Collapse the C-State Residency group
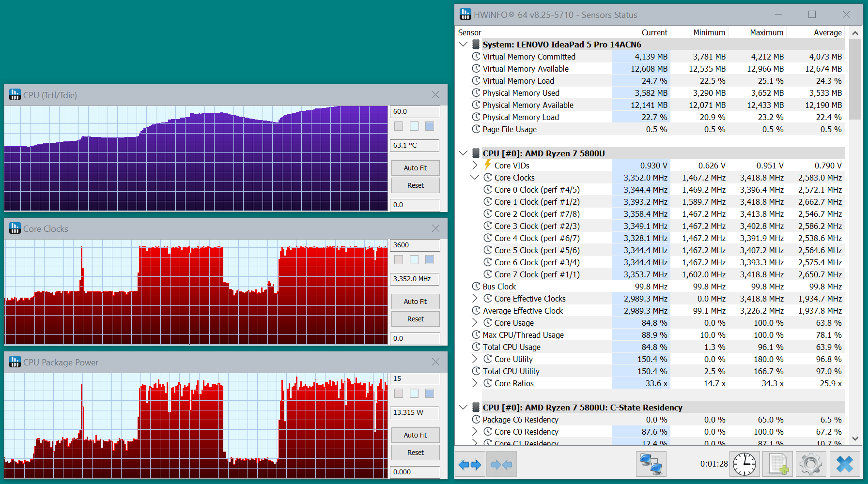Viewport: 868px width, 484px height. click(463, 407)
